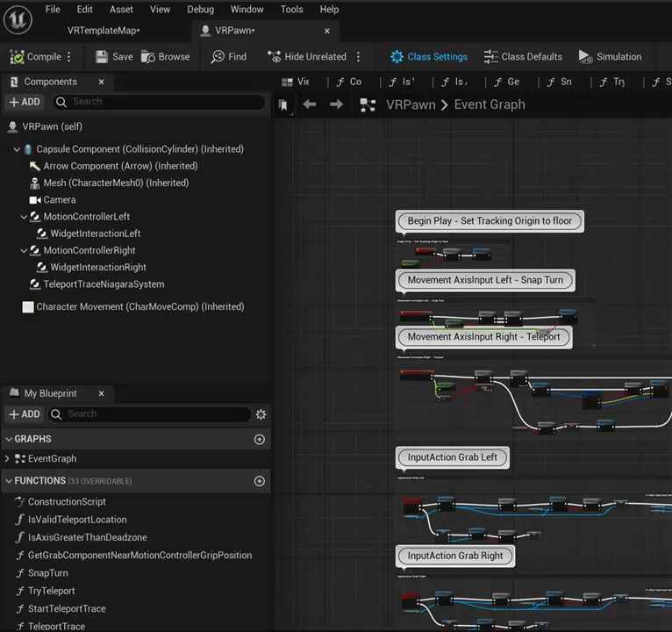The width and height of the screenshot is (672, 632).
Task: Open Compile options three-dot menu
Action: point(69,56)
